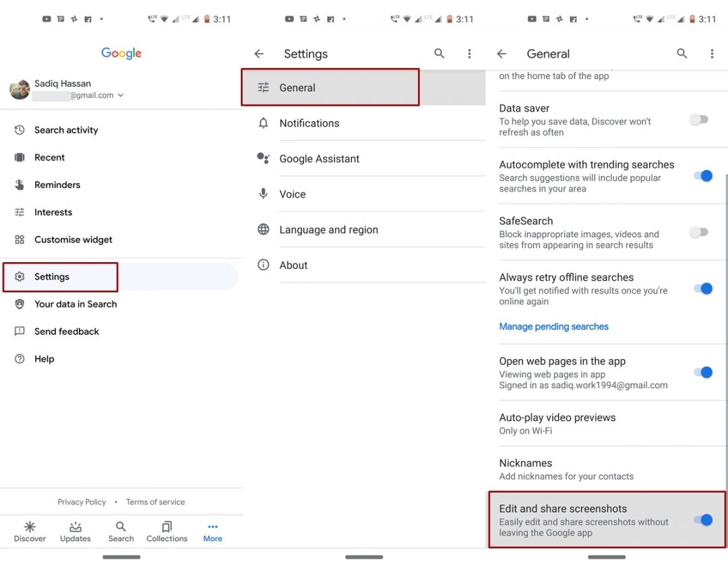728x566 pixels.
Task: Open Search activity menu entry
Action: [x=121, y=130]
